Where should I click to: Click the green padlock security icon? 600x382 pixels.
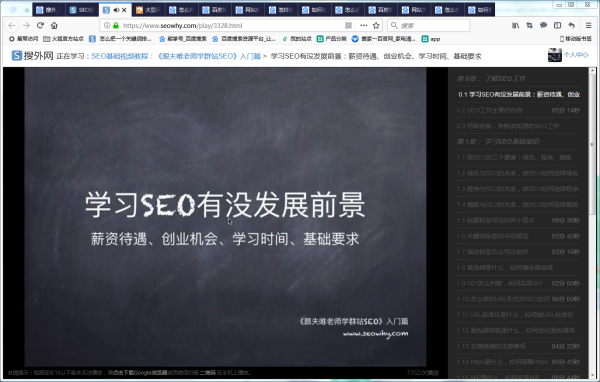pyautogui.click(x=116, y=26)
